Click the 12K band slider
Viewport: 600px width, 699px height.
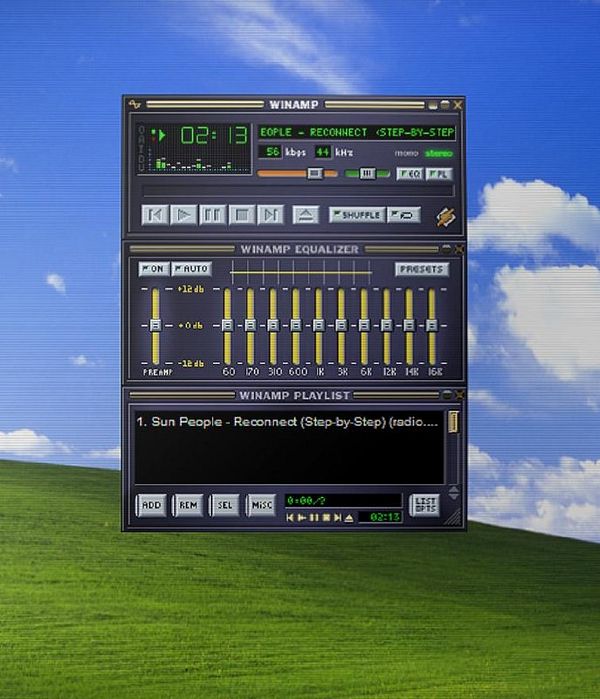click(x=386, y=326)
